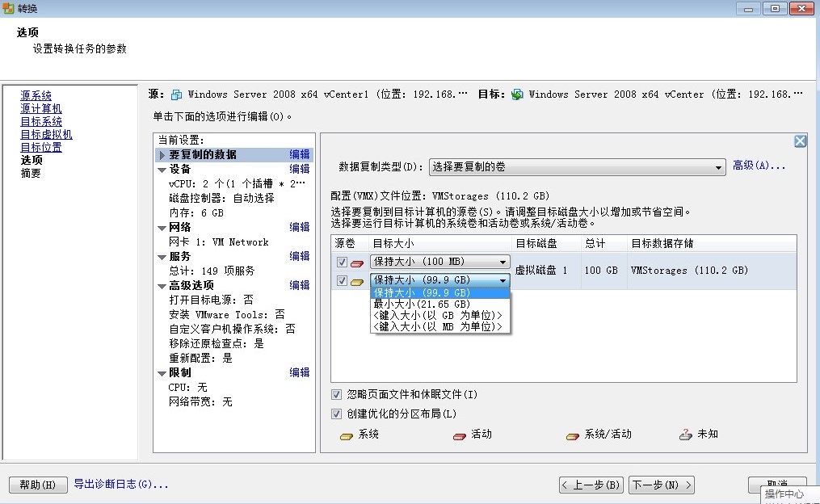The height and width of the screenshot is (504, 820).
Task: Click the 目标磁盘 column header
Action: (546, 243)
